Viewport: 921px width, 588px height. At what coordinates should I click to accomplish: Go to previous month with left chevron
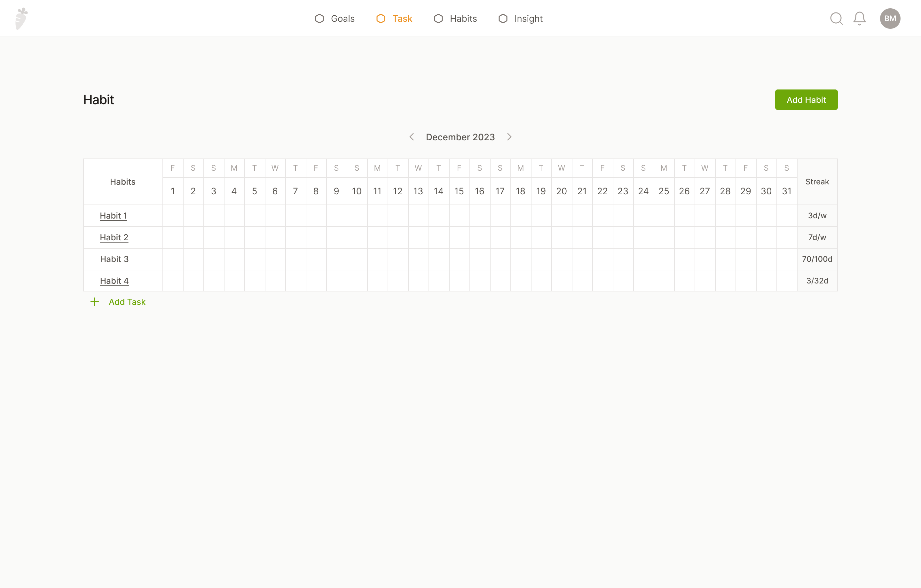(412, 137)
